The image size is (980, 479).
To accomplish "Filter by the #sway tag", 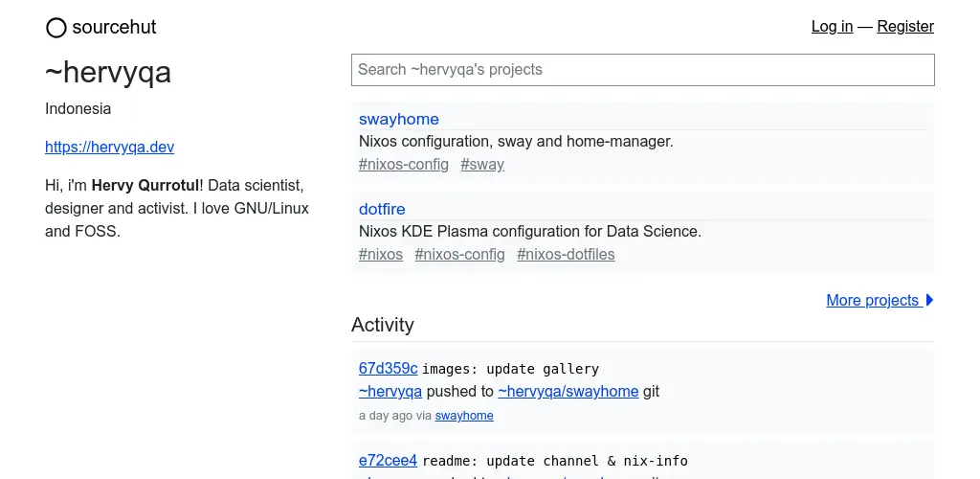I will [482, 165].
